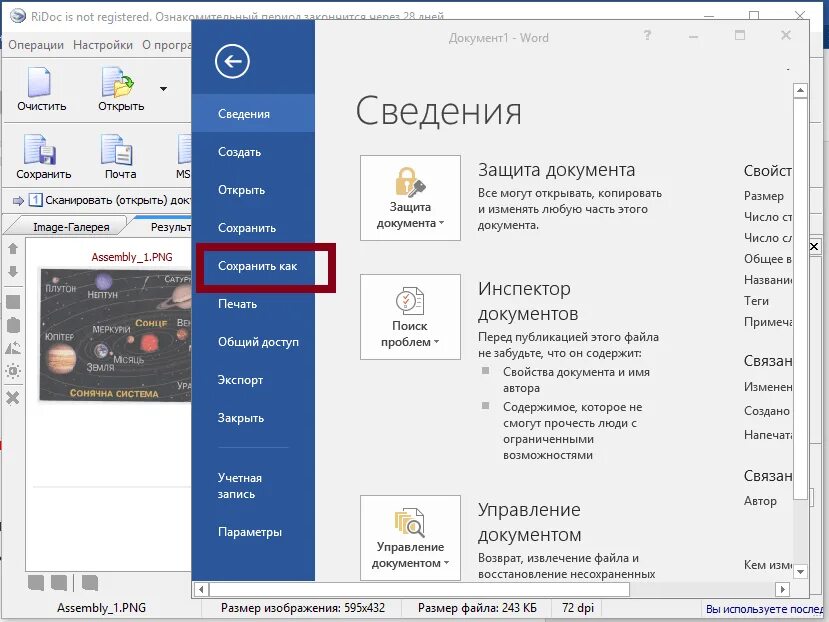829x622 pixels.
Task: Click the vertical scrollbar up arrow in Word
Action: pyautogui.click(x=800, y=90)
